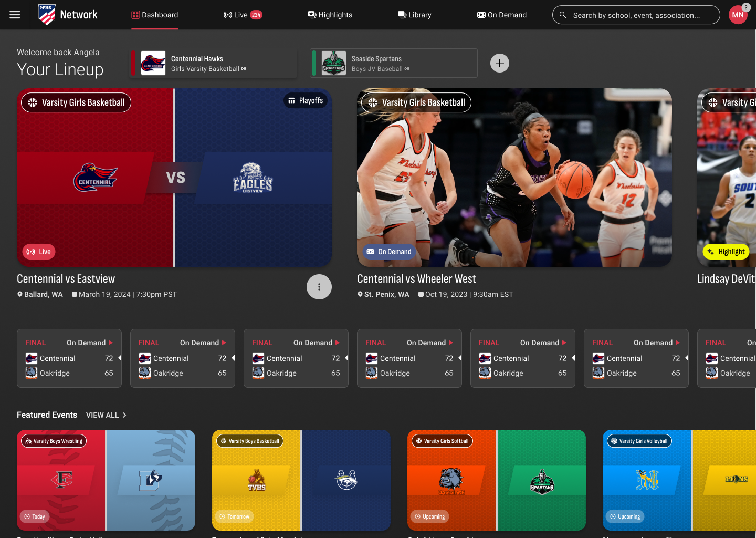Open the Centennial vs Wheeler West game photo
This screenshot has height=538, width=756.
(x=514, y=178)
